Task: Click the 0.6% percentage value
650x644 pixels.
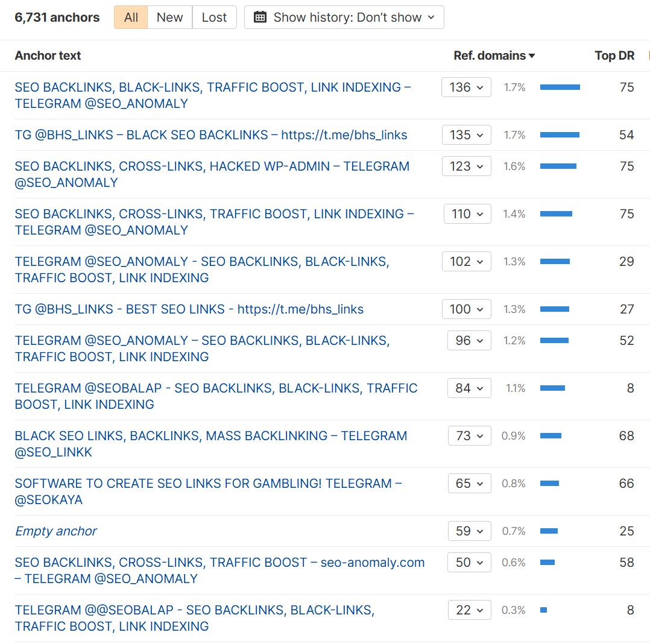Action: click(x=513, y=563)
